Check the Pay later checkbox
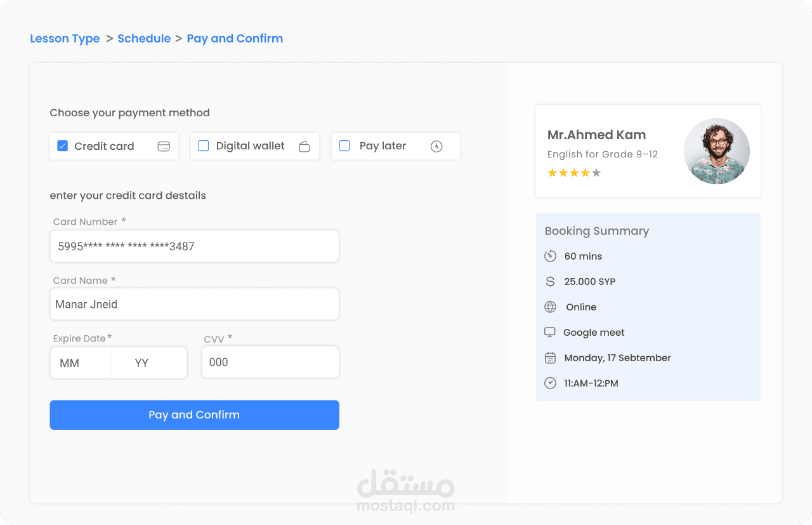The width and height of the screenshot is (812, 525). pyautogui.click(x=344, y=146)
